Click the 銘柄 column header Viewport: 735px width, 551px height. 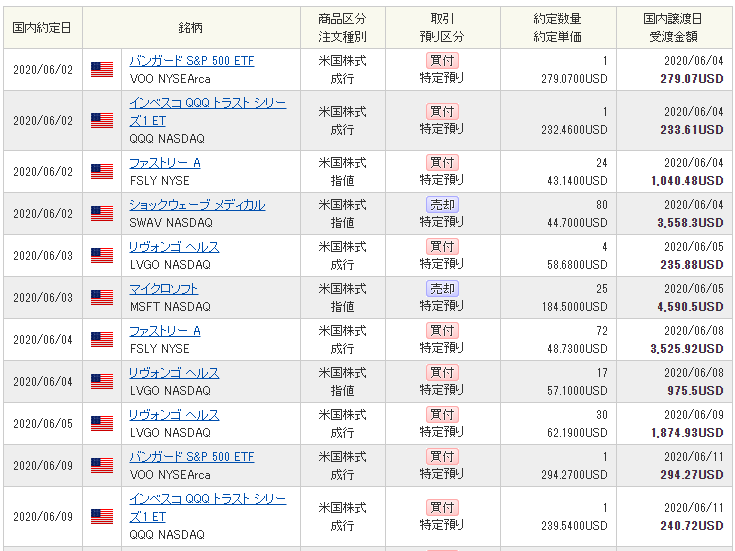tap(191, 28)
